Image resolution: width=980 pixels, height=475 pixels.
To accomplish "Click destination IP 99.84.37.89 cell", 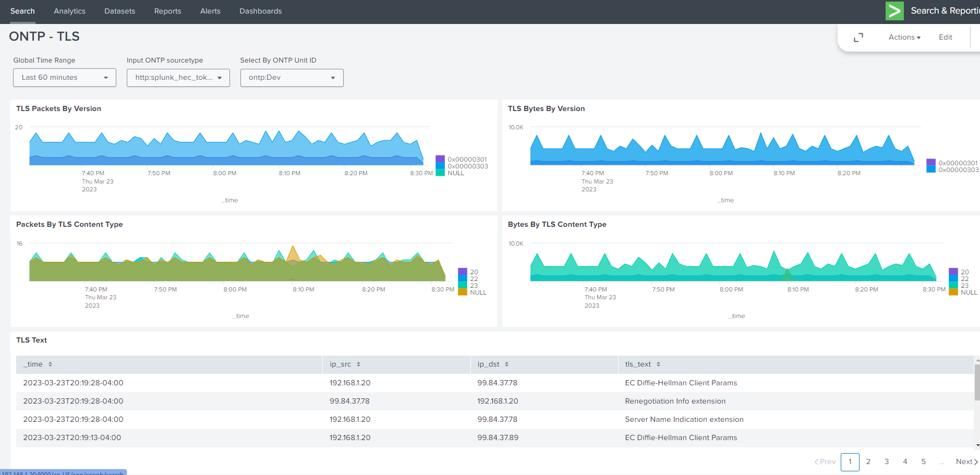I will [x=498, y=438].
